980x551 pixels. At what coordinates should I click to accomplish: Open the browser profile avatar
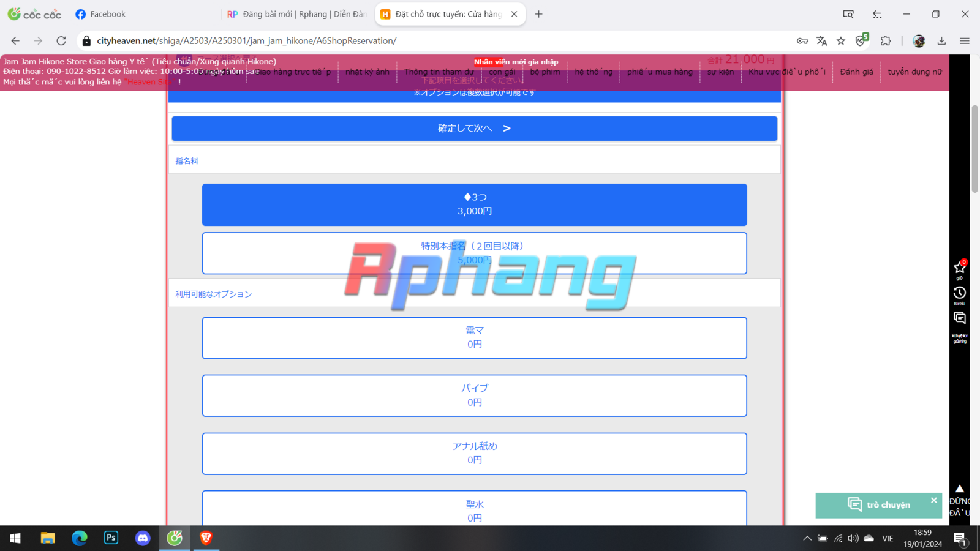click(x=919, y=41)
